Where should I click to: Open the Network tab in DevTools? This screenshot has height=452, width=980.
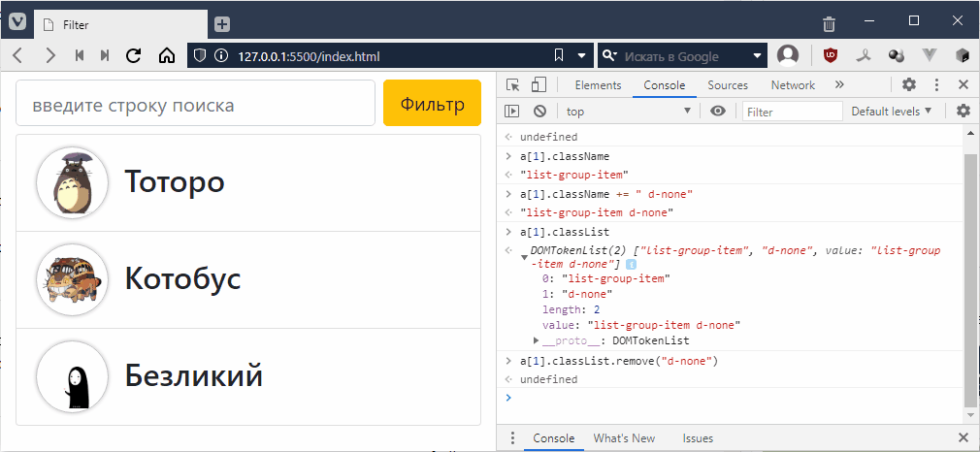click(793, 85)
